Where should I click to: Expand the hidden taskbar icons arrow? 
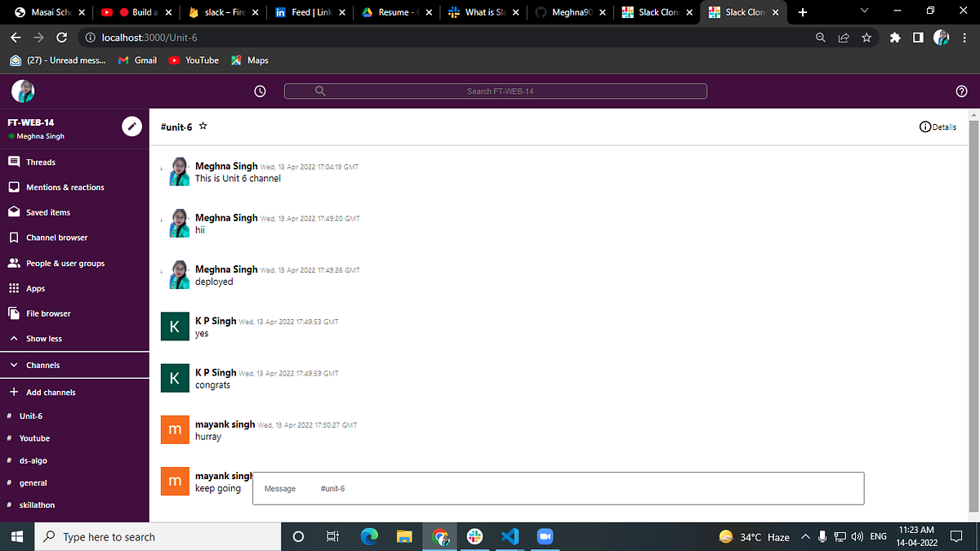tap(805, 536)
